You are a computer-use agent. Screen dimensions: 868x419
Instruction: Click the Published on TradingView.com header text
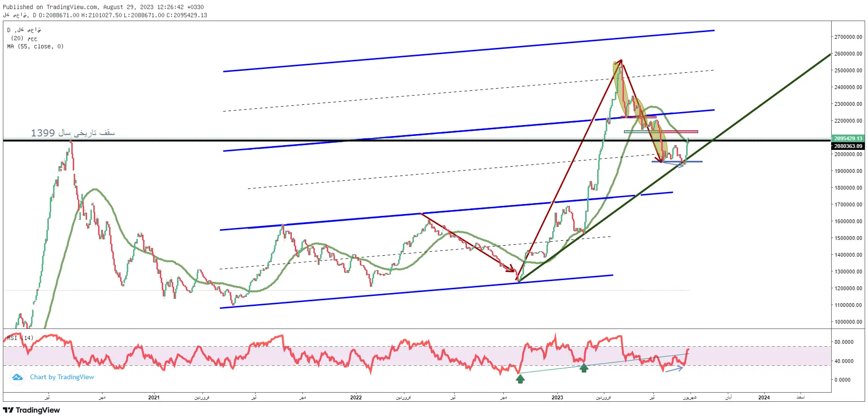pyautogui.click(x=103, y=7)
